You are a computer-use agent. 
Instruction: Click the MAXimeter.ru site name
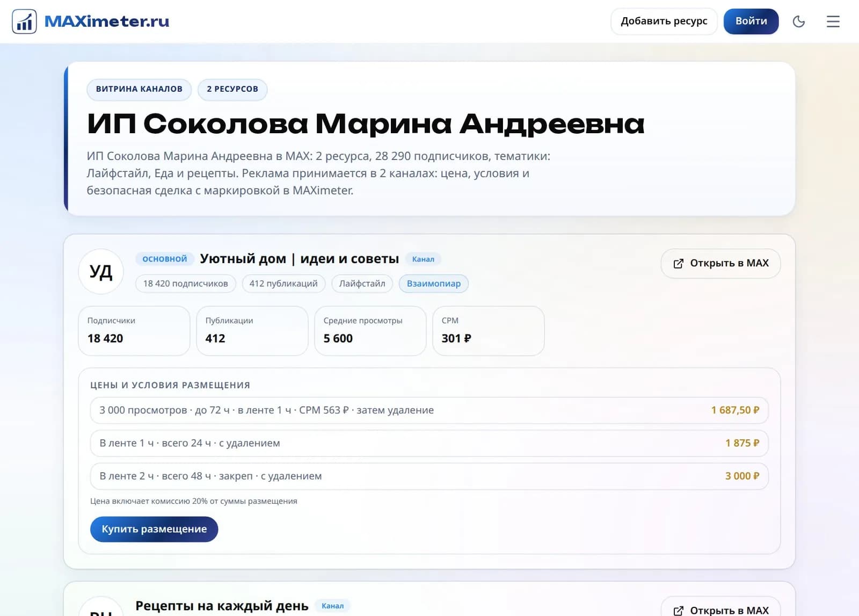(x=107, y=21)
